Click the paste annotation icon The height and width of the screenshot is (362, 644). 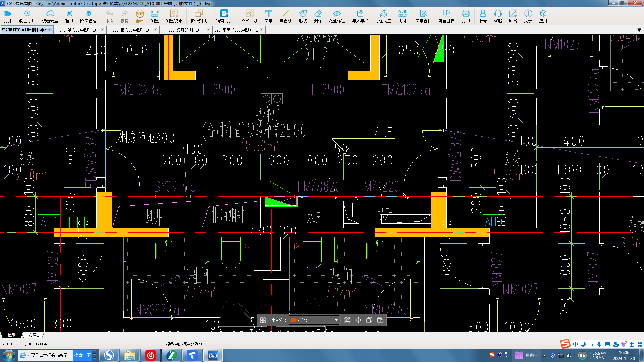coord(380,320)
